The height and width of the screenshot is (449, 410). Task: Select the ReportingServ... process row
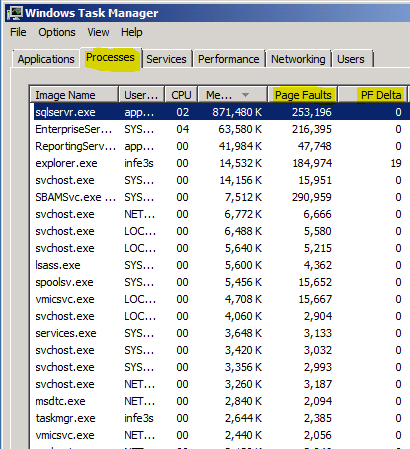pos(220,146)
